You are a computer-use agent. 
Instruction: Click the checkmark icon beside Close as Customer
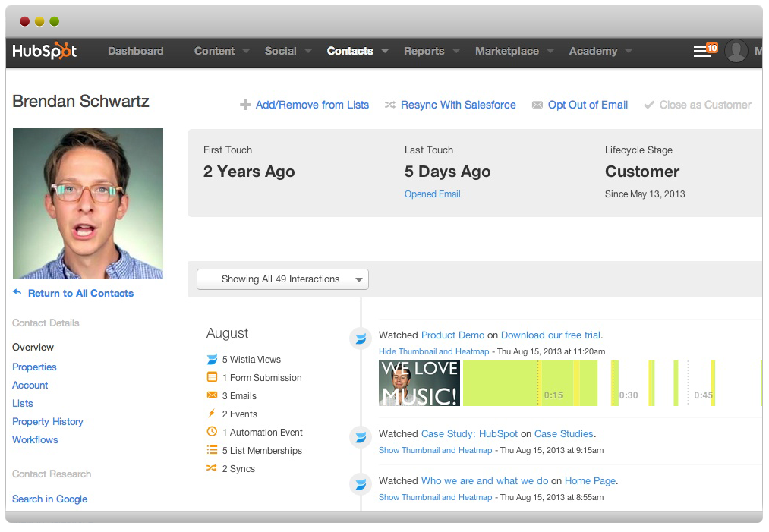tap(649, 105)
